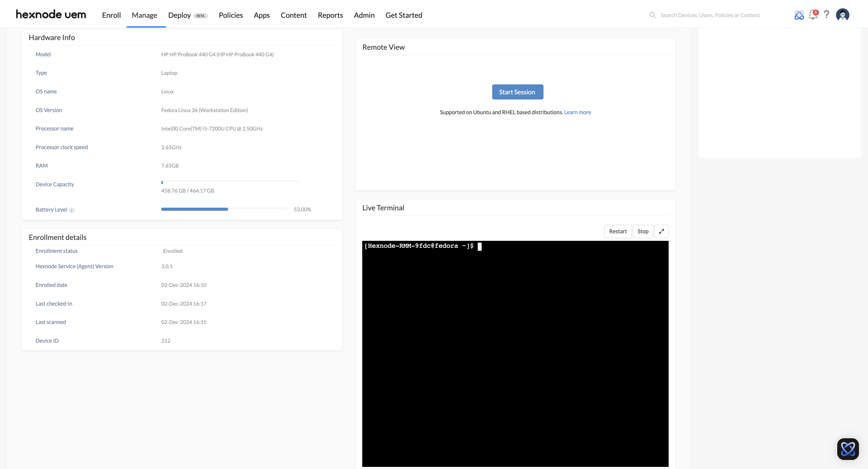Click the search magnifier icon
The image size is (868, 469).
click(x=653, y=15)
